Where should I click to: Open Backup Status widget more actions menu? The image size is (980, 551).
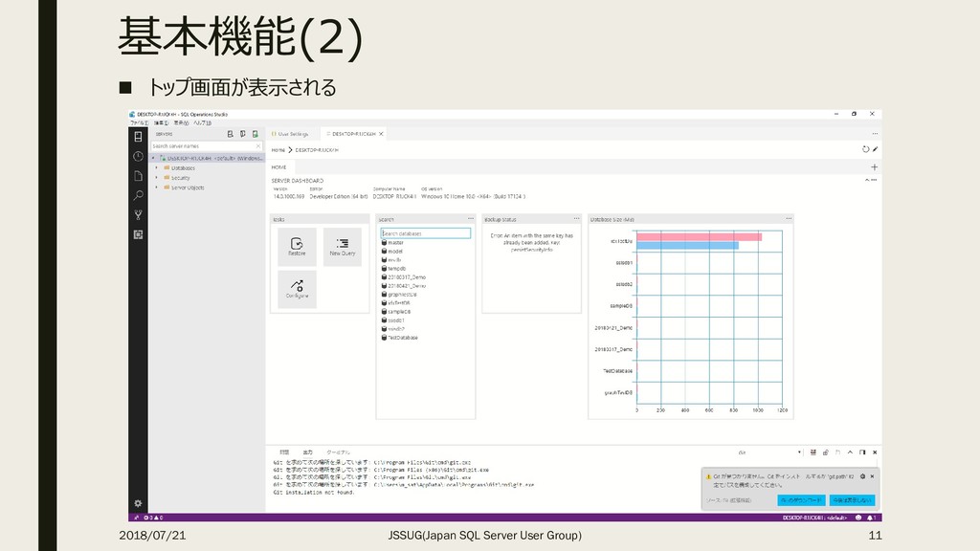[x=576, y=219]
